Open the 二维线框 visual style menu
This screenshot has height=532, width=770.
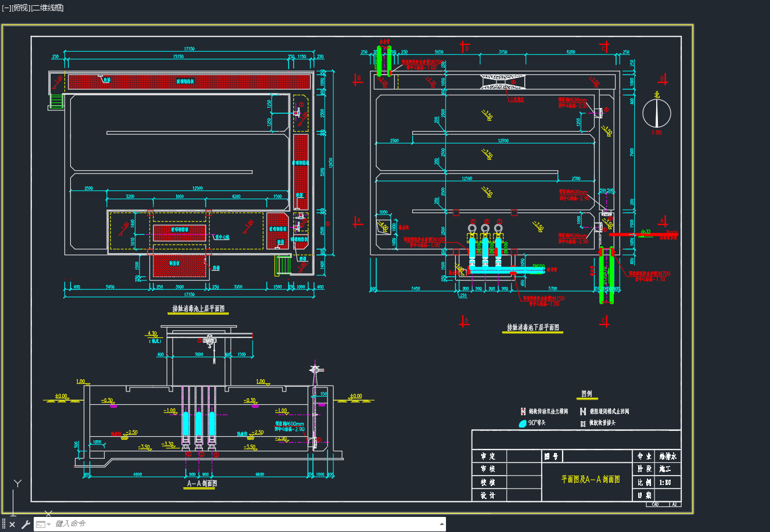click(x=47, y=8)
